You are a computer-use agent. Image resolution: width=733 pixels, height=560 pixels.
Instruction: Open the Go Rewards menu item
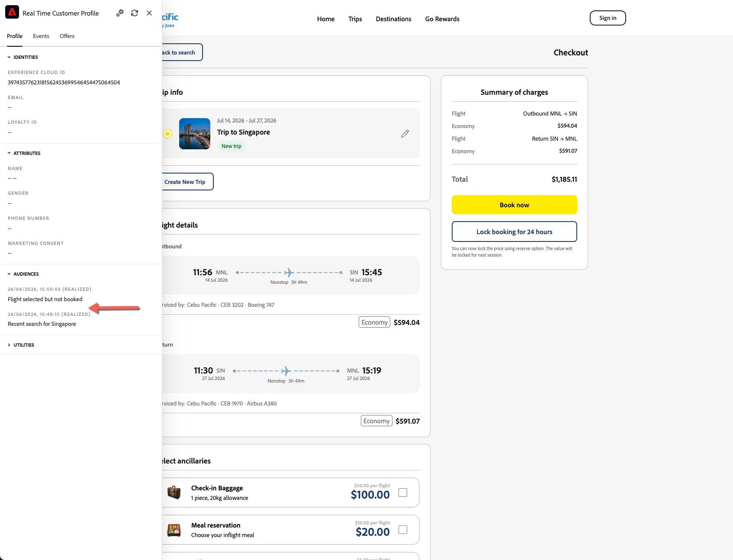tap(442, 19)
